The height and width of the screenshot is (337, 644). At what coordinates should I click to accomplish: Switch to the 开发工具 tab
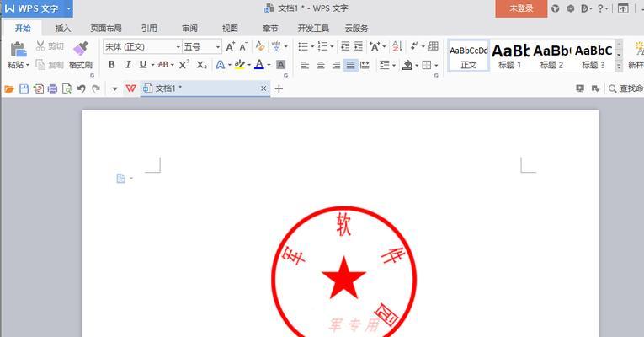click(313, 28)
